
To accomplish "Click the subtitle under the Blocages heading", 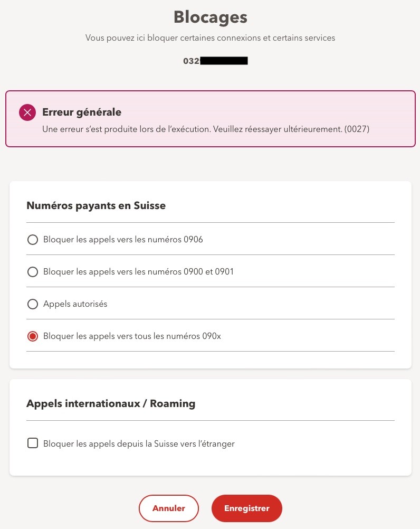I will pos(210,38).
